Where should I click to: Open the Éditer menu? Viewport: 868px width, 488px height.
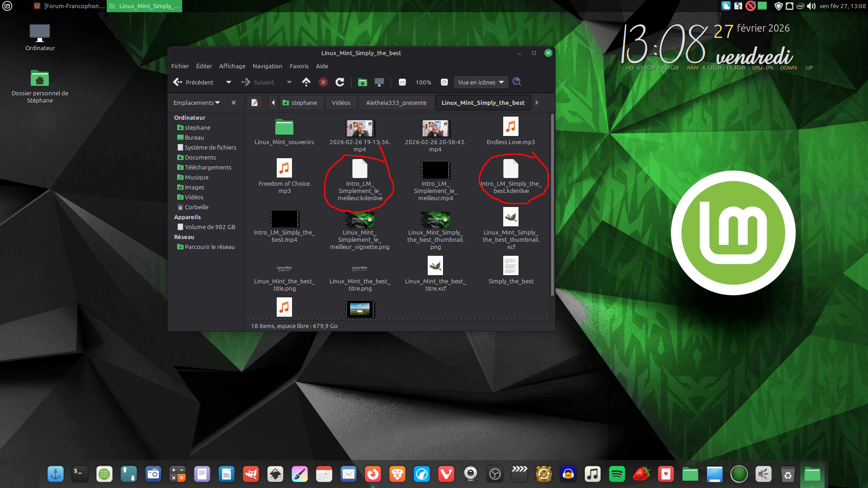204,66
